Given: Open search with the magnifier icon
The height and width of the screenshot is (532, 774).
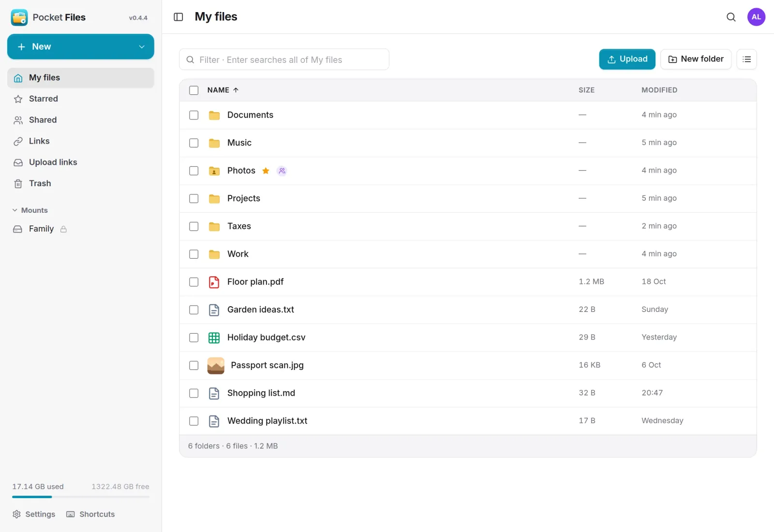Looking at the screenshot, I should 731,17.
